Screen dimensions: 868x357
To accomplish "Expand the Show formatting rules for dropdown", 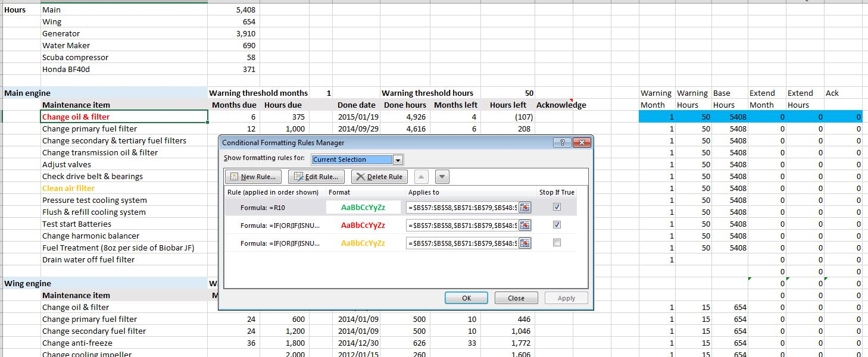I will (x=398, y=159).
